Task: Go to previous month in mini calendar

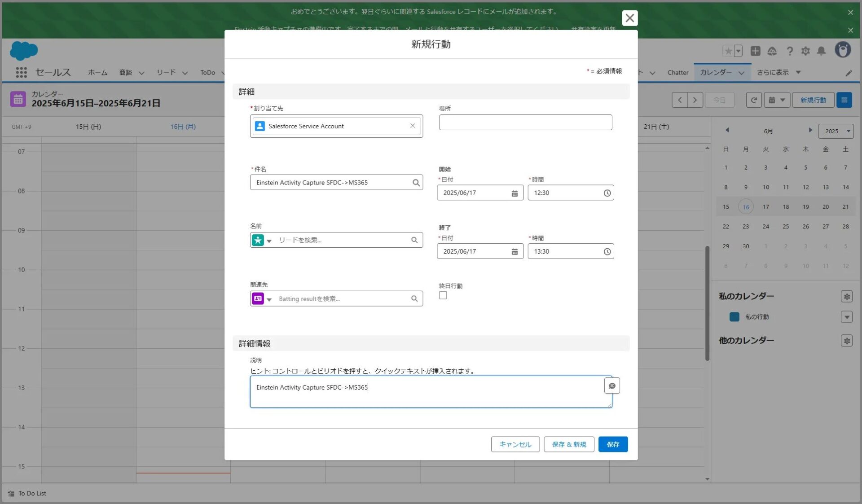Action: click(727, 130)
